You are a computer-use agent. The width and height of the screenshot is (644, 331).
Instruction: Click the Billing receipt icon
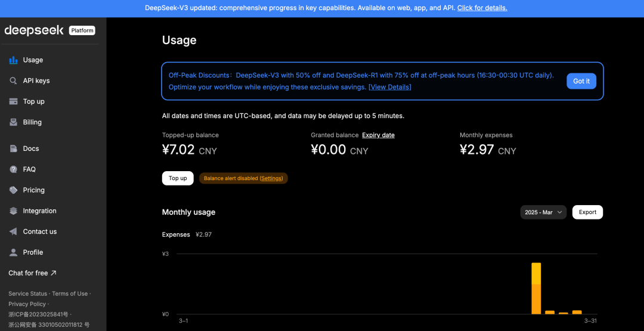click(13, 122)
